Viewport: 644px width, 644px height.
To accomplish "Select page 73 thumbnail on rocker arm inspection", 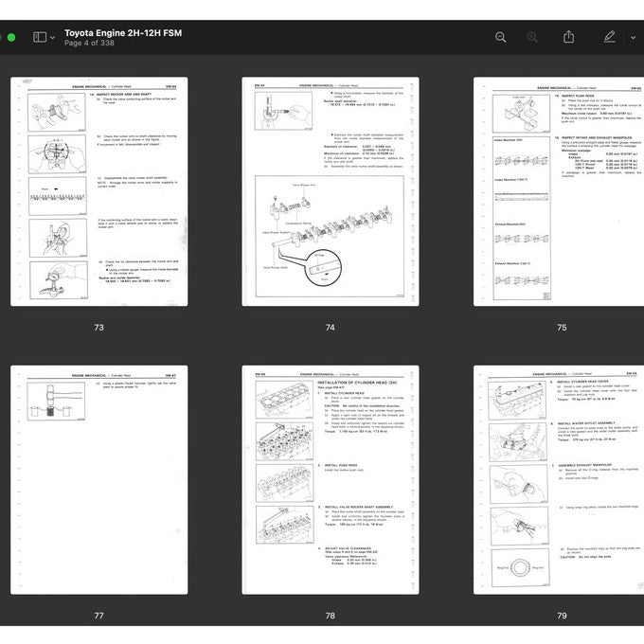I will pos(98,192).
